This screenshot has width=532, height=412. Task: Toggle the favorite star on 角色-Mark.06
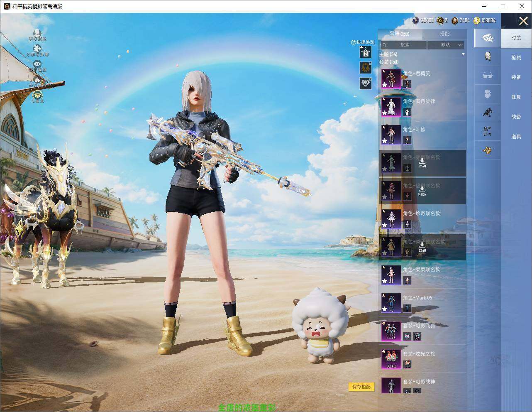pos(385,309)
